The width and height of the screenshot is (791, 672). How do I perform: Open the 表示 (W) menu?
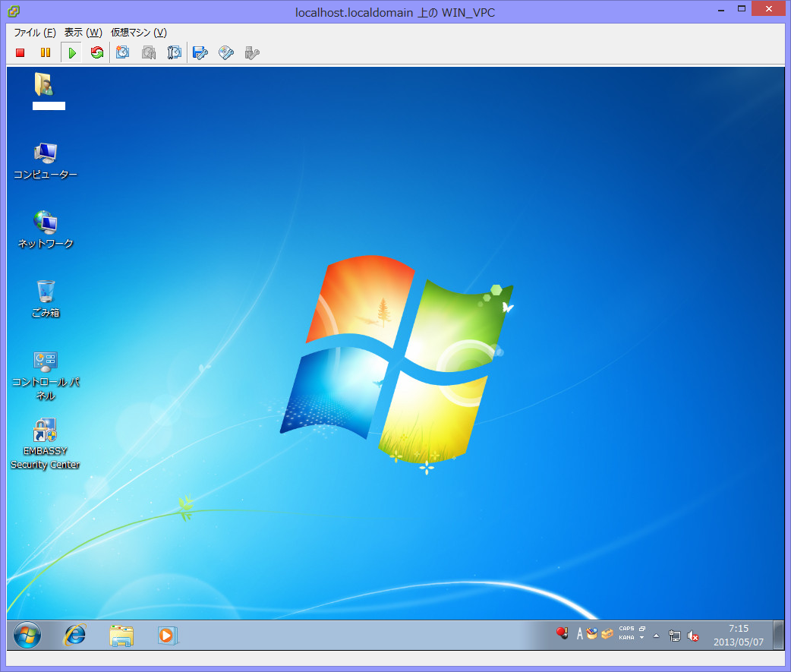[x=84, y=33]
